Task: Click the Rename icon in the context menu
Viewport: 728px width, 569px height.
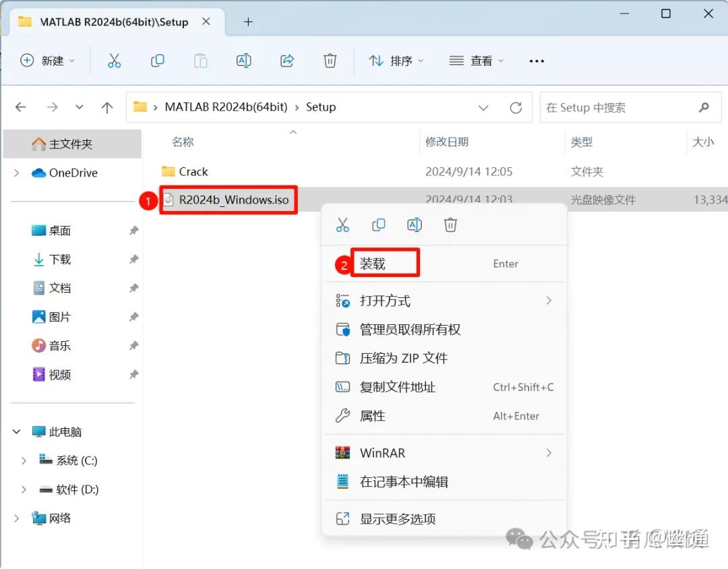Action: pos(415,224)
